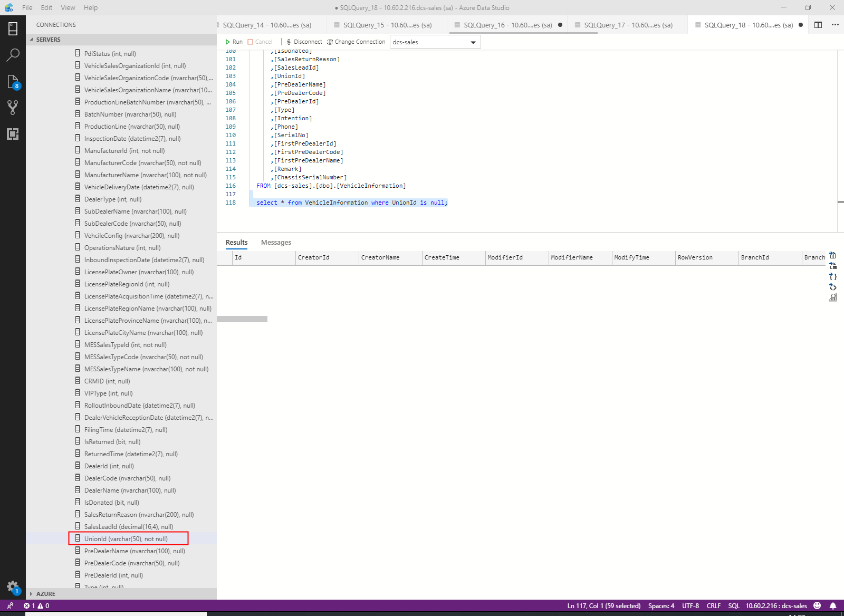Switch to the SQLQuery_18 tab

[749, 25]
